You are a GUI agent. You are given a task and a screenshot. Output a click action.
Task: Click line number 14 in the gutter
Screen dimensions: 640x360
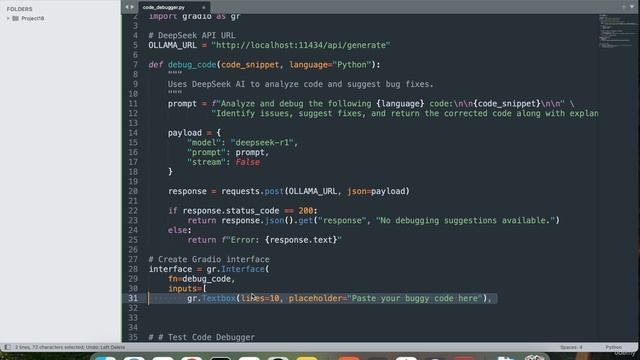tap(133, 133)
